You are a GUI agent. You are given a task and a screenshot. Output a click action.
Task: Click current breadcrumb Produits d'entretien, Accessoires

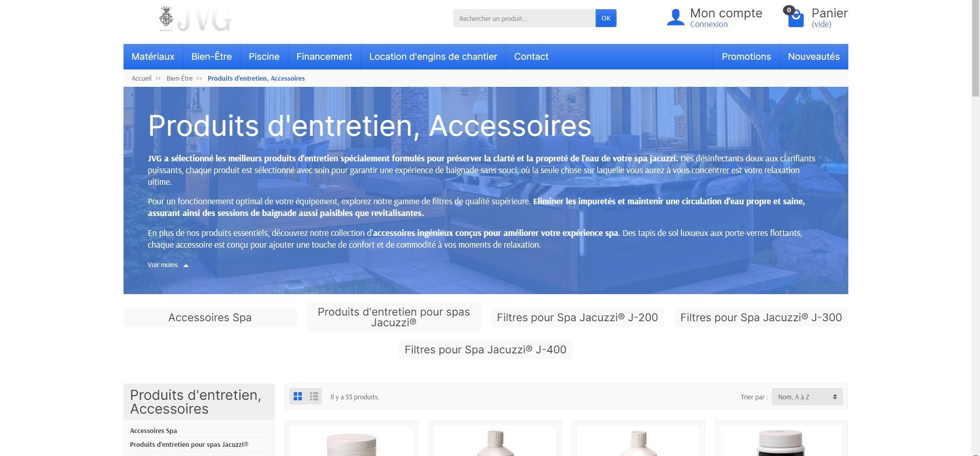(x=256, y=78)
